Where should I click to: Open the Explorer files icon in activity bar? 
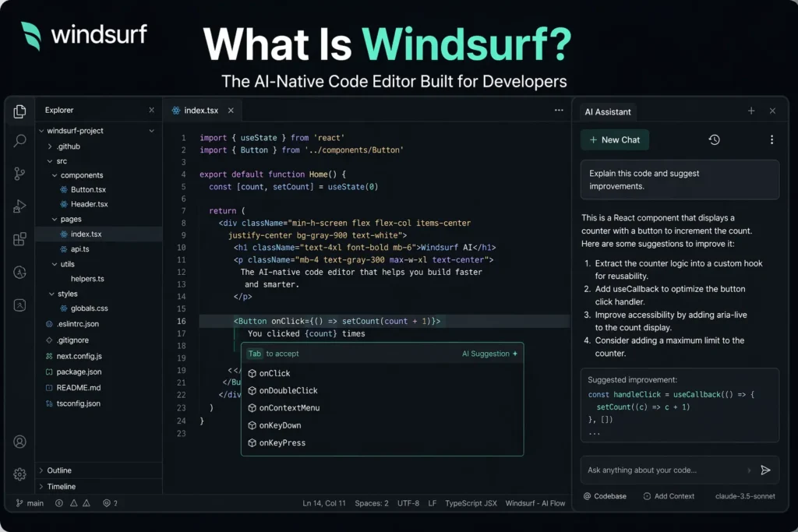click(x=19, y=111)
